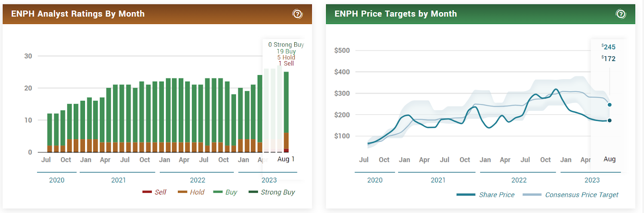The image size is (644, 213).
Task: Click the red Sell legend swatch
Action: 147,192
